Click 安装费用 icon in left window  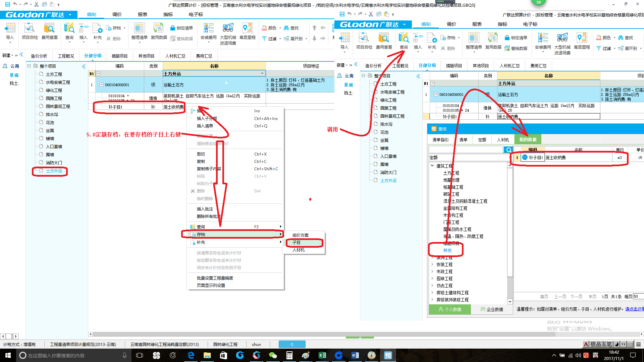tap(208, 32)
